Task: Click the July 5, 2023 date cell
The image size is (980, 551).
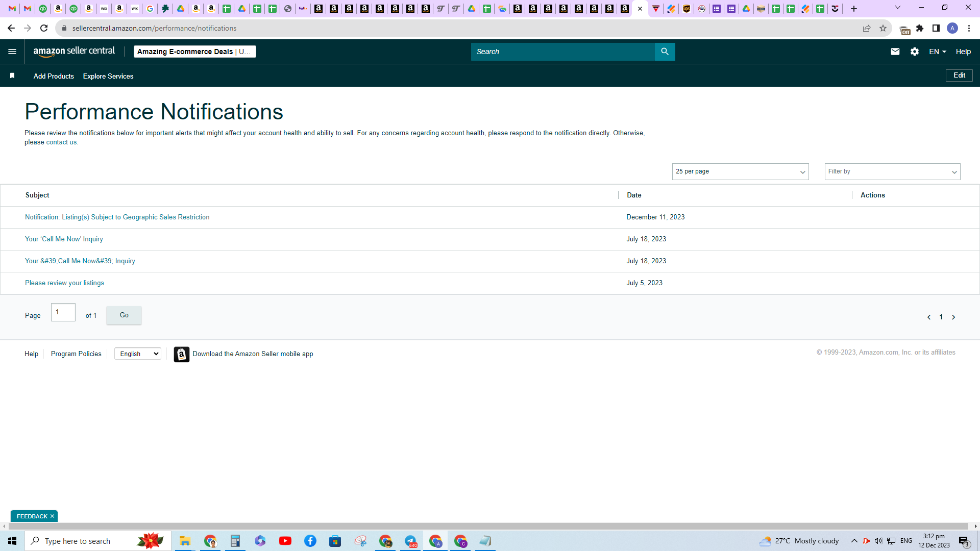Action: pyautogui.click(x=644, y=283)
